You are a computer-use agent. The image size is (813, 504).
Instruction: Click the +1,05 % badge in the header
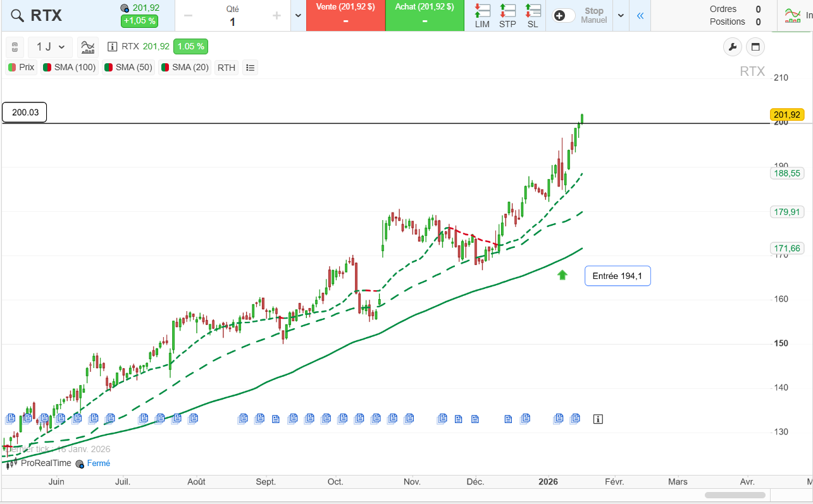tap(140, 21)
